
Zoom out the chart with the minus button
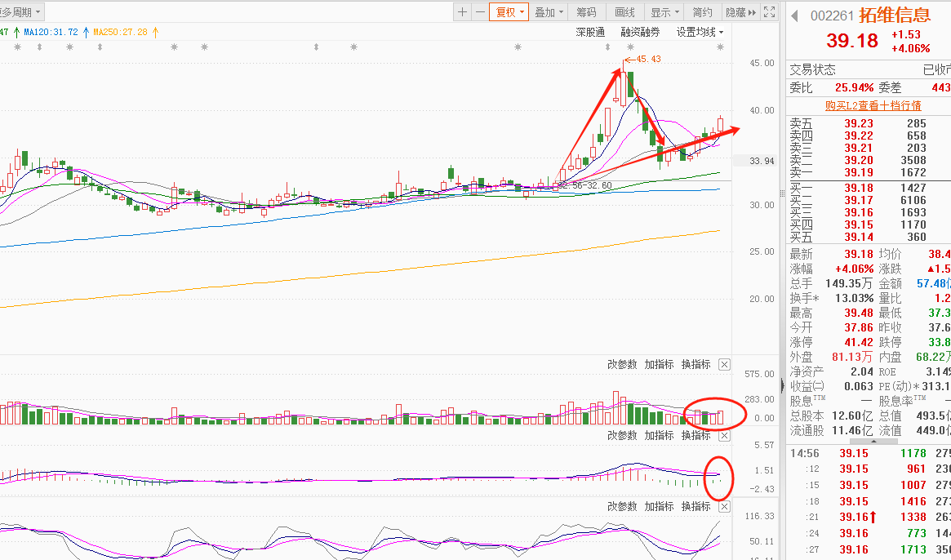tap(480, 12)
